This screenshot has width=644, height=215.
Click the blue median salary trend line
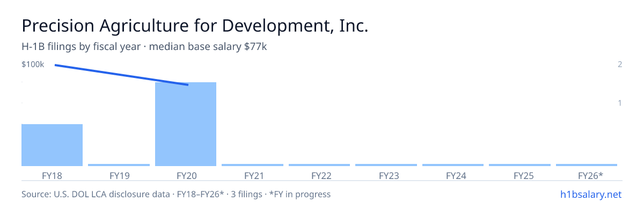pos(121,75)
